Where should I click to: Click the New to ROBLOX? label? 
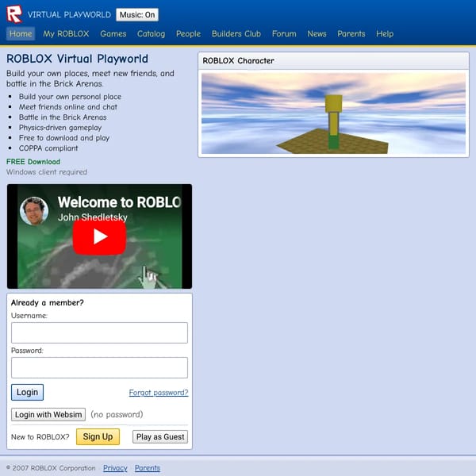point(40,437)
